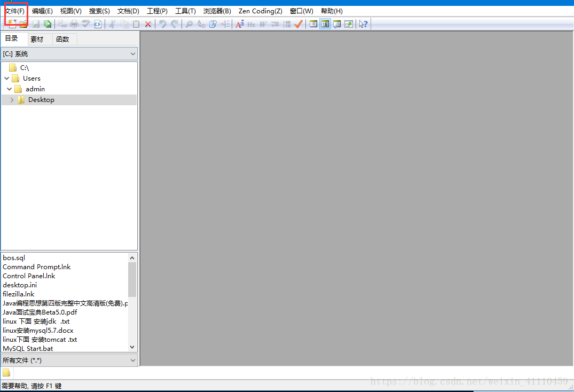This screenshot has width=574, height=392.
Task: Open the 编辑(E) menu
Action: click(43, 11)
